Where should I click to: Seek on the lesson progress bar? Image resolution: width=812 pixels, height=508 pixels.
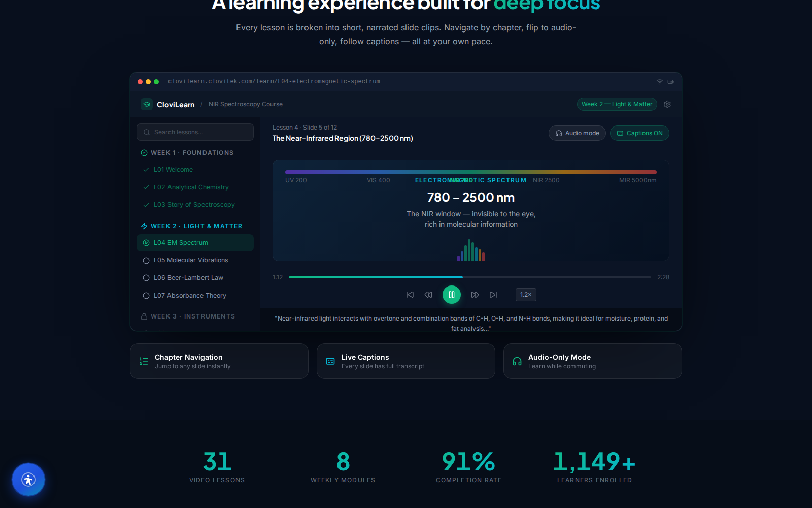pos(470,277)
